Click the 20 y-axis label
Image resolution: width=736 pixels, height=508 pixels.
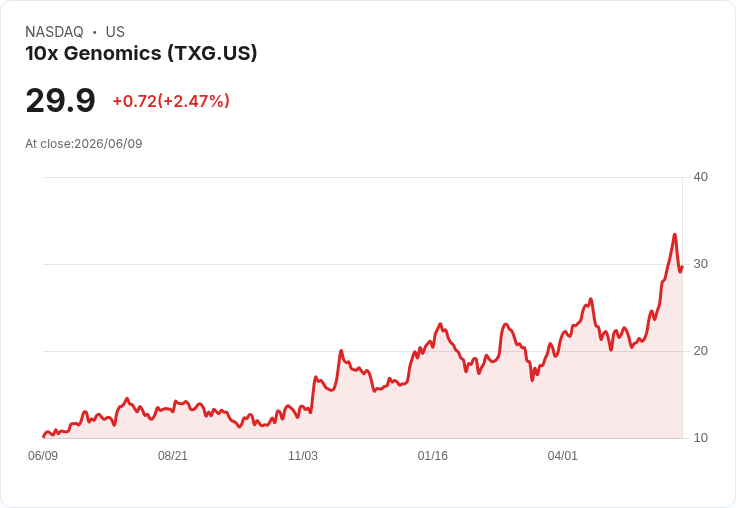pos(700,351)
